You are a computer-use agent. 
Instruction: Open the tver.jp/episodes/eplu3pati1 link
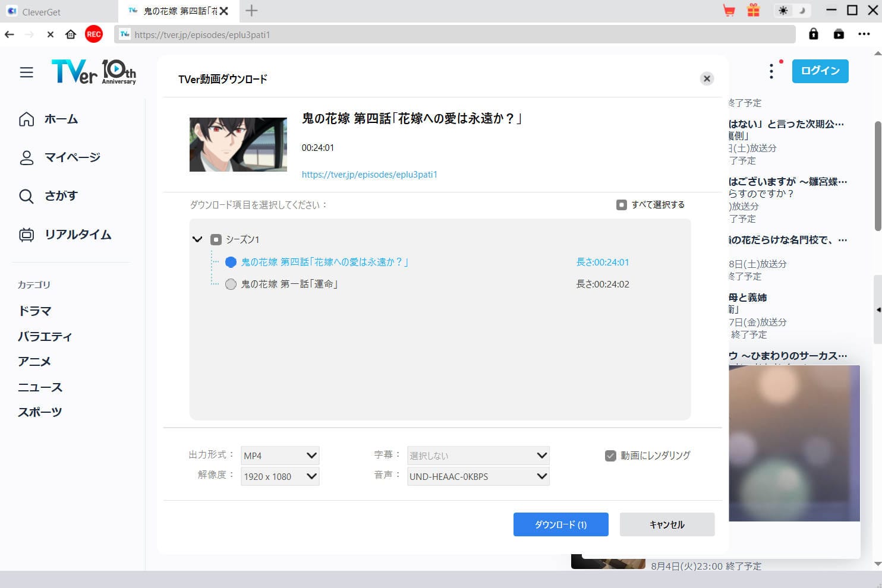tap(369, 175)
